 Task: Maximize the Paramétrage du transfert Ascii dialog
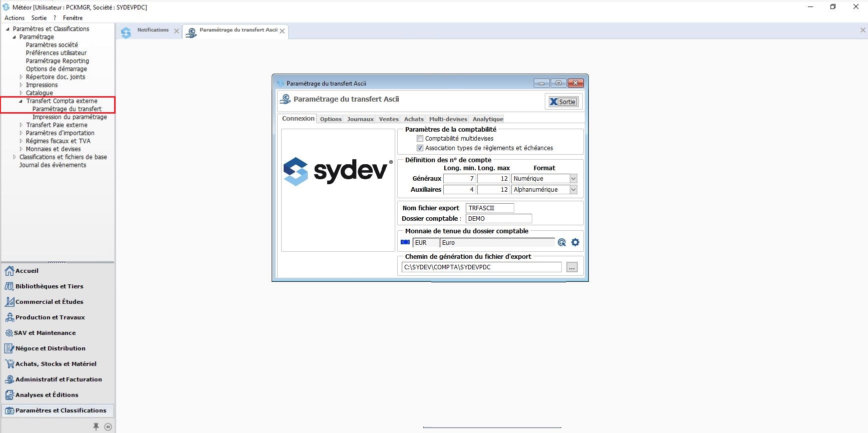point(558,83)
